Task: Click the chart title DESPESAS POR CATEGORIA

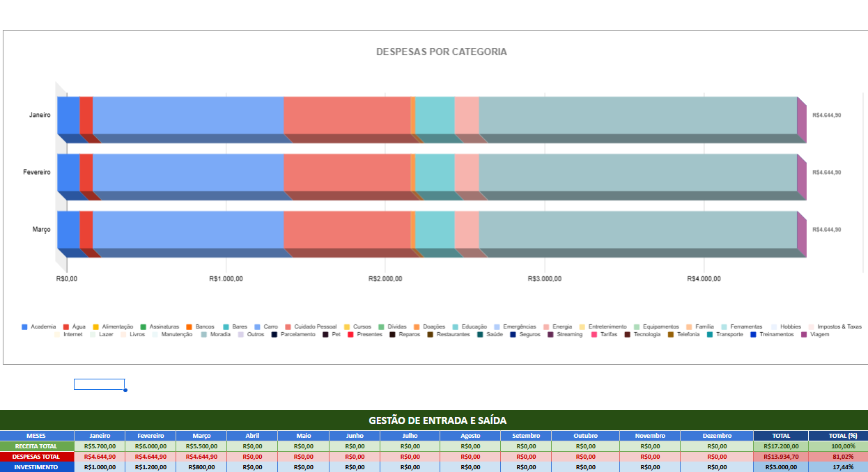Action: click(440, 51)
